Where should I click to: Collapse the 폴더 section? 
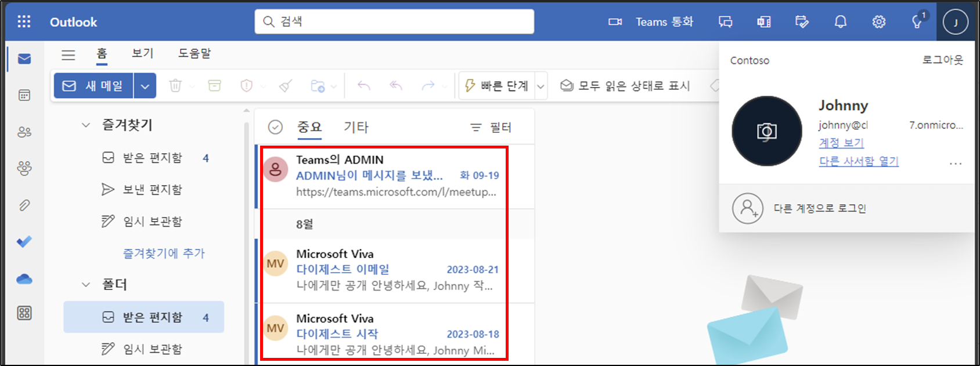(x=86, y=284)
